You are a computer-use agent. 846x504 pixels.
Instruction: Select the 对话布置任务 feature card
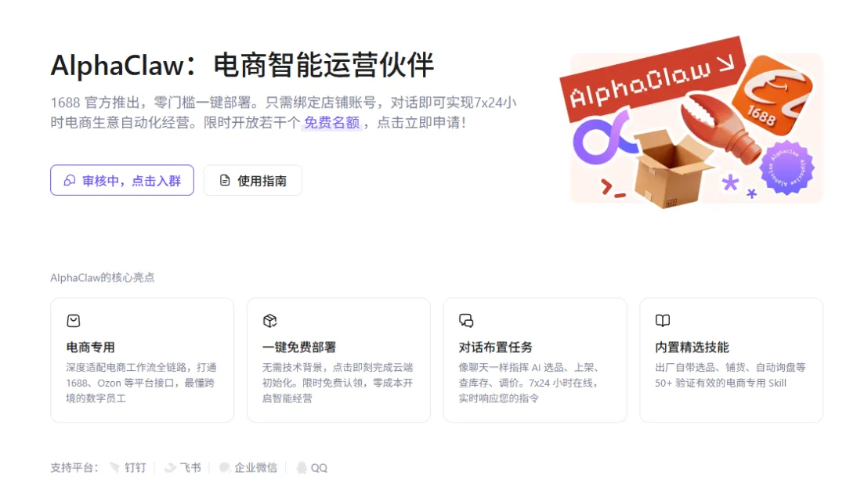pyautogui.click(x=535, y=359)
